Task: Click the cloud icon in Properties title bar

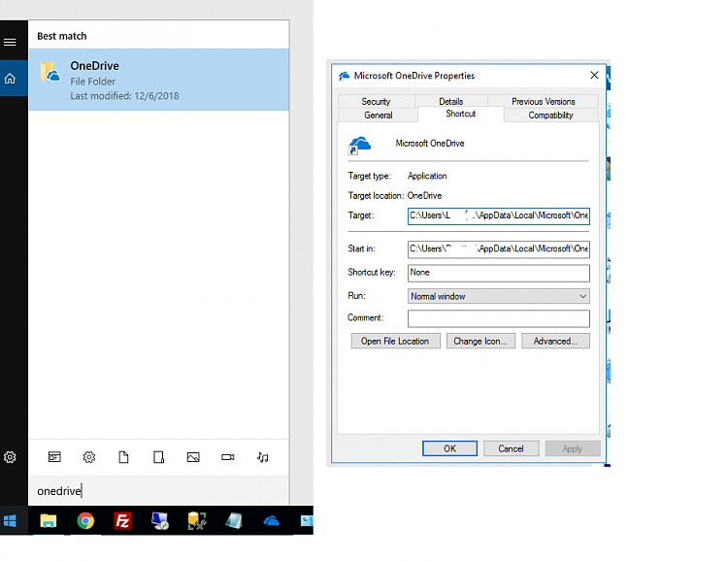Action: [x=344, y=76]
